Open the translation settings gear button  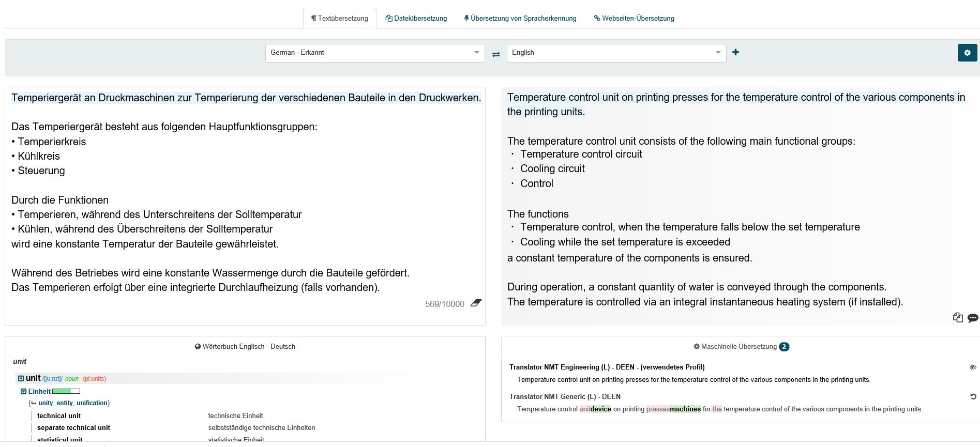[x=967, y=53]
